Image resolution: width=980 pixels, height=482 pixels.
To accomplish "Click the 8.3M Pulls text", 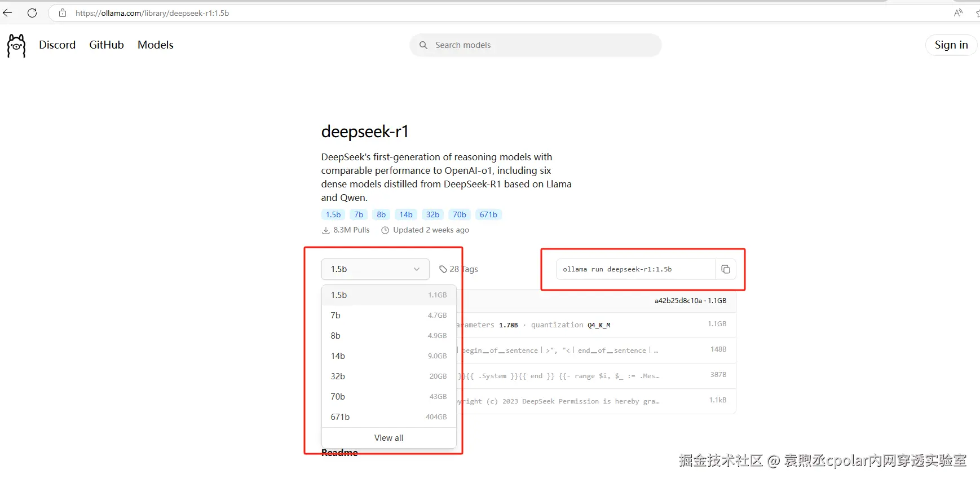I will tap(351, 230).
